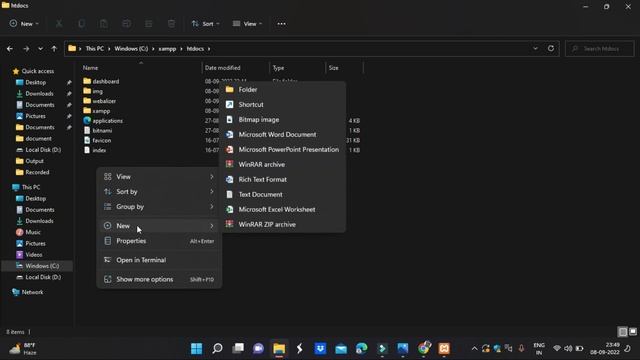This screenshot has width=640, height=360.
Task: Open Dropbox from the taskbar
Action: (x=320, y=348)
